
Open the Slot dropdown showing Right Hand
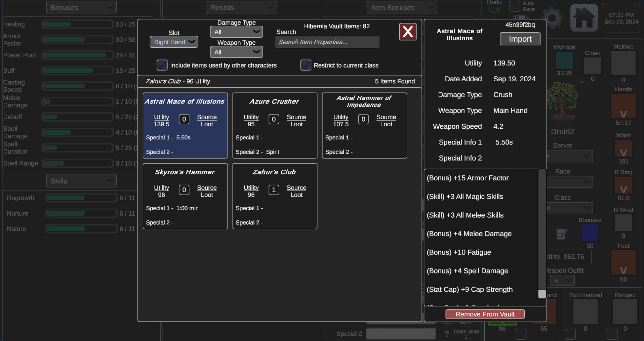173,42
